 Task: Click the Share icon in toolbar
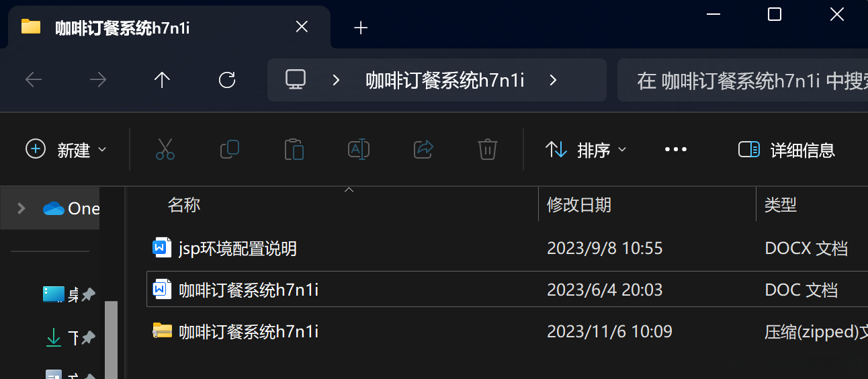click(x=423, y=149)
